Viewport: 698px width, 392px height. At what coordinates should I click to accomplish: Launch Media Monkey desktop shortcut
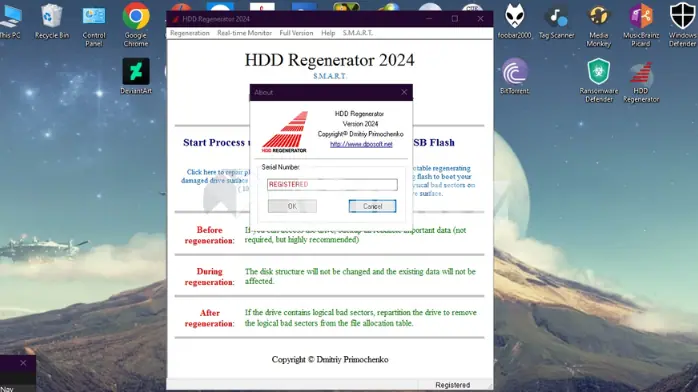pyautogui.click(x=598, y=25)
